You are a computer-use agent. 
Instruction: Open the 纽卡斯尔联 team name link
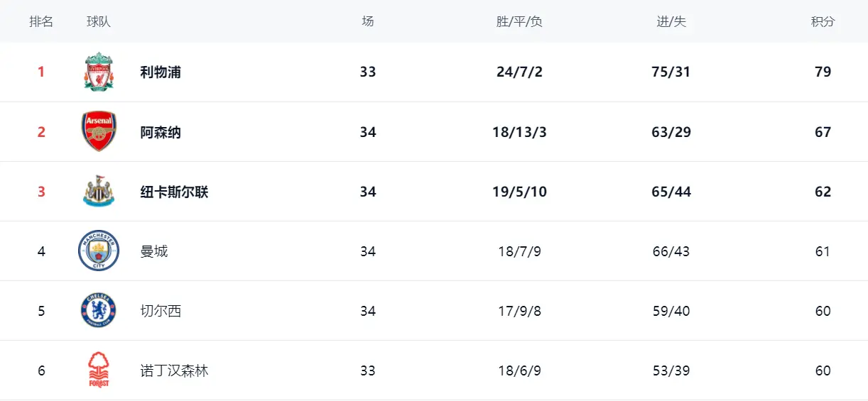click(x=174, y=192)
